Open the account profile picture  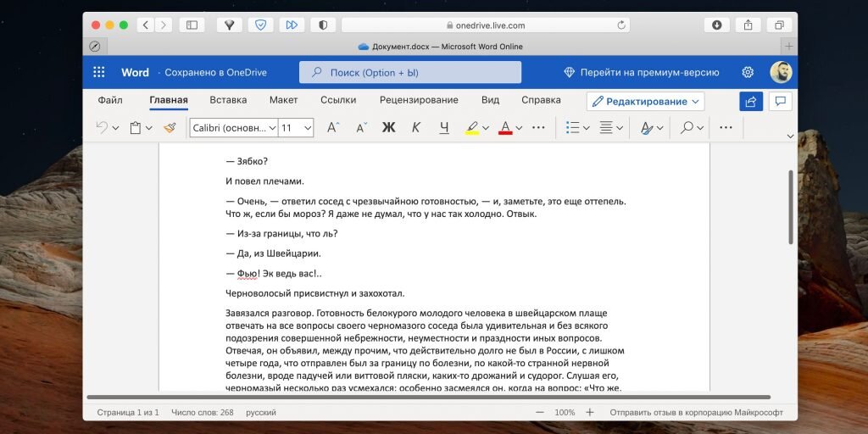(x=781, y=72)
